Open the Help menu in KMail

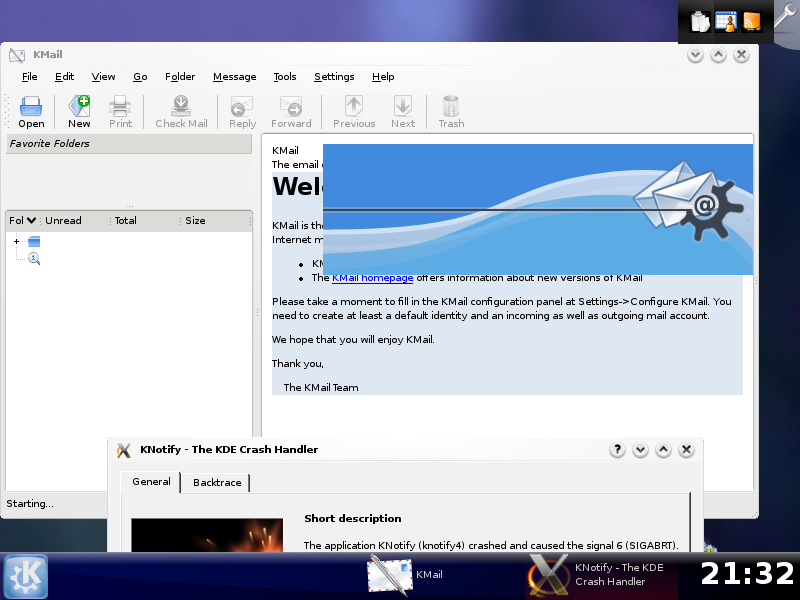click(x=383, y=77)
